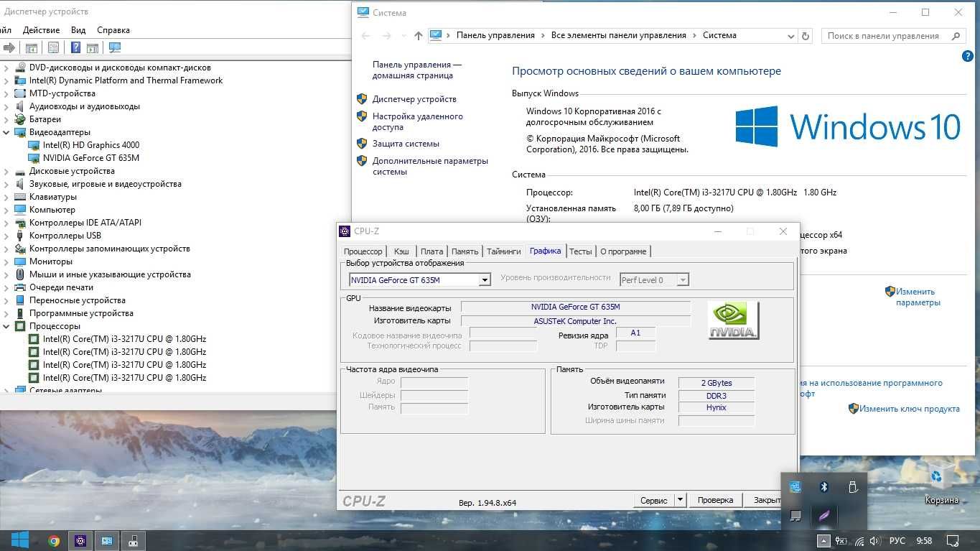Click the NVIDIA logo in CPU-Z
This screenshot has width=980, height=551.
pos(733,320)
